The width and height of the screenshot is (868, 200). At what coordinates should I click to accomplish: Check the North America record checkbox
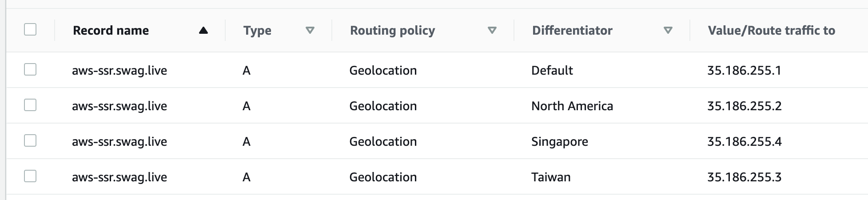[x=30, y=105]
